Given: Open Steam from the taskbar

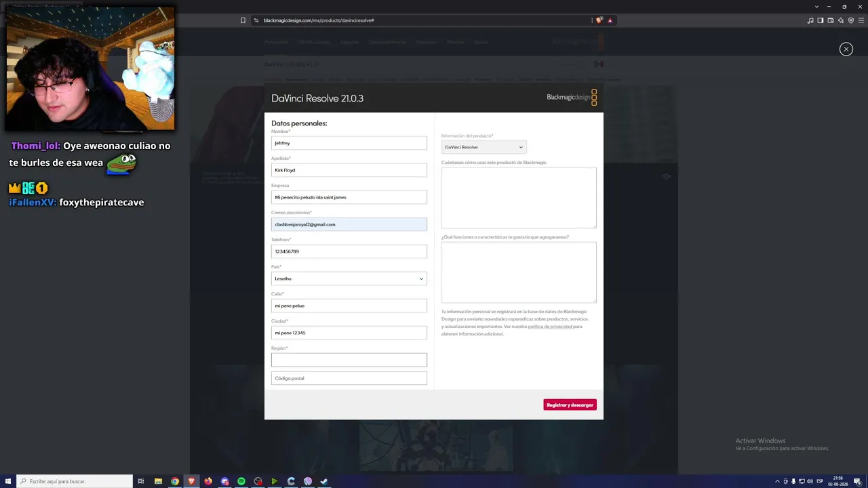Looking at the screenshot, I should [324, 481].
